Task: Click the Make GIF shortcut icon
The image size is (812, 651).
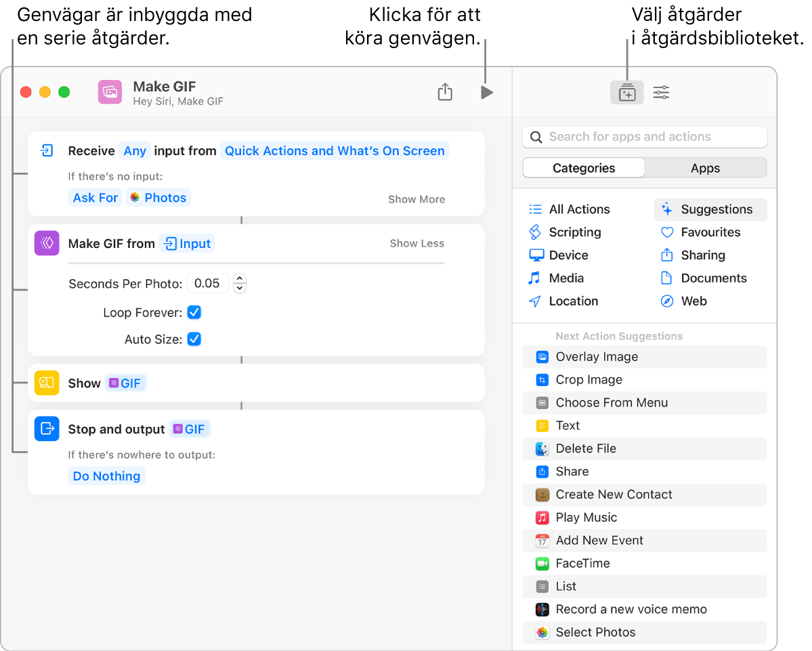Action: 110,92
